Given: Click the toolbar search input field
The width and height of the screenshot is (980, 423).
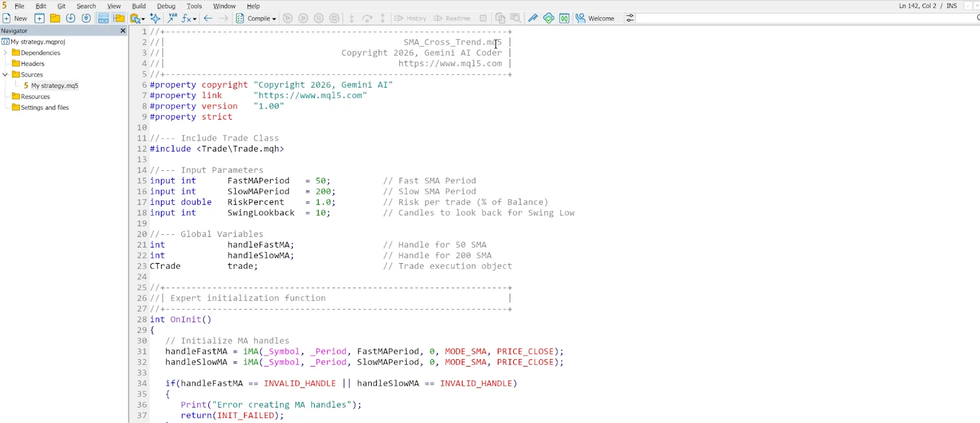Looking at the screenshot, I should 807,18.
